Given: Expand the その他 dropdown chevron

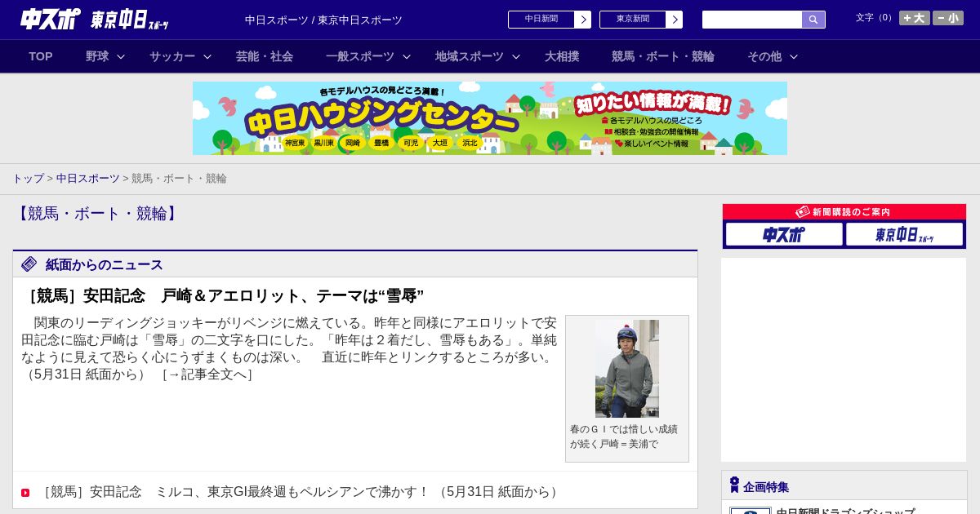Looking at the screenshot, I should click(x=794, y=56).
